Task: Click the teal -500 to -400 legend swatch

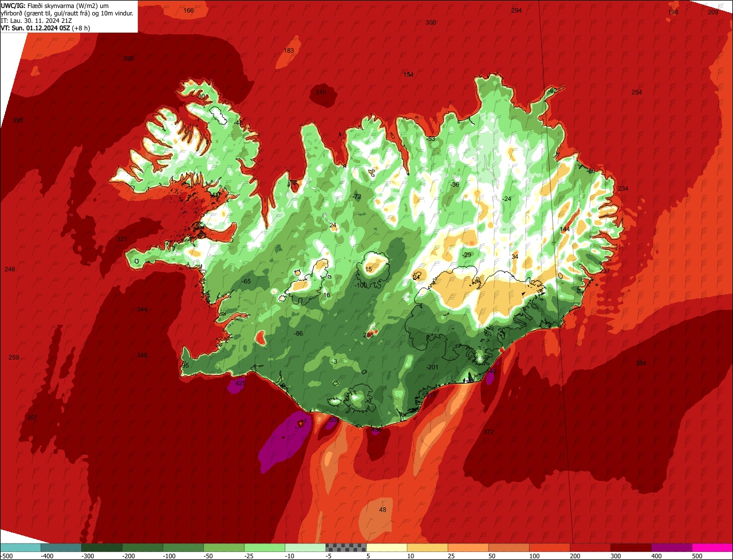Action: coord(21,547)
